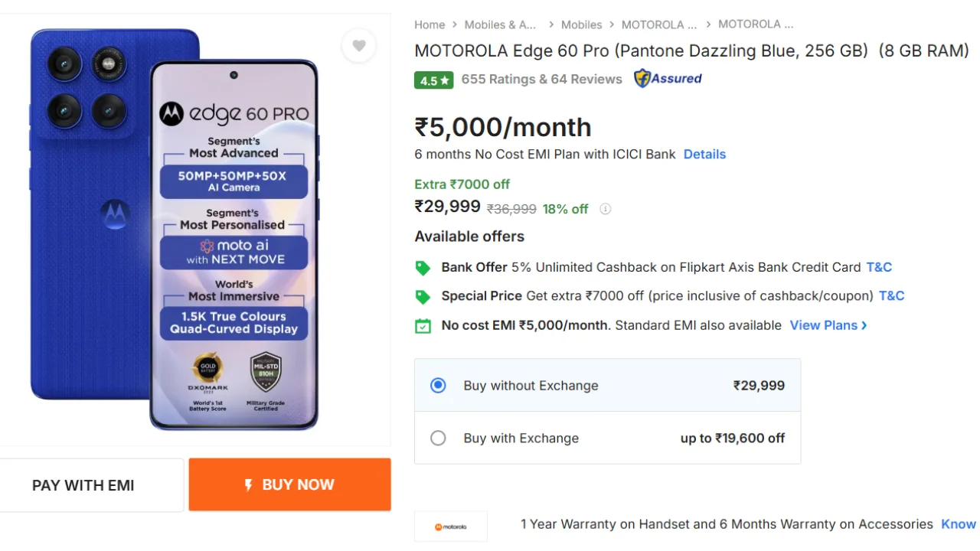Image resolution: width=980 pixels, height=551 pixels.
Task: Open the Home breadcrumb
Action: (x=430, y=24)
